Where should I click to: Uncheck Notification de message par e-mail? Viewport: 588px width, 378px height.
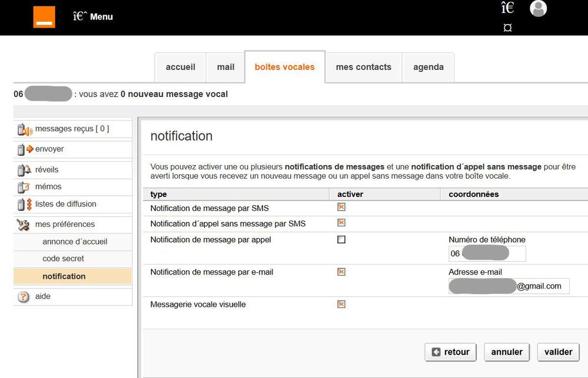pyautogui.click(x=341, y=272)
